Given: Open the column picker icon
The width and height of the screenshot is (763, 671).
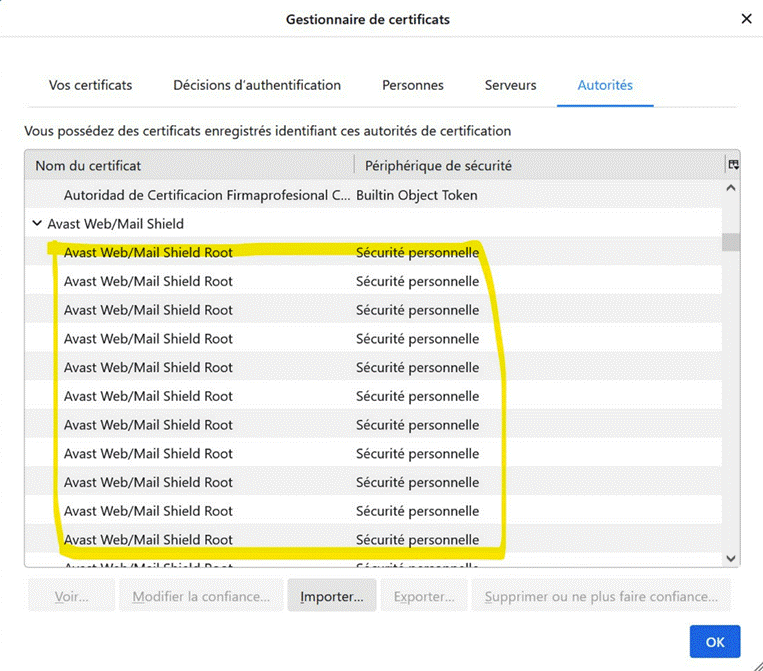Looking at the screenshot, I should 733,165.
